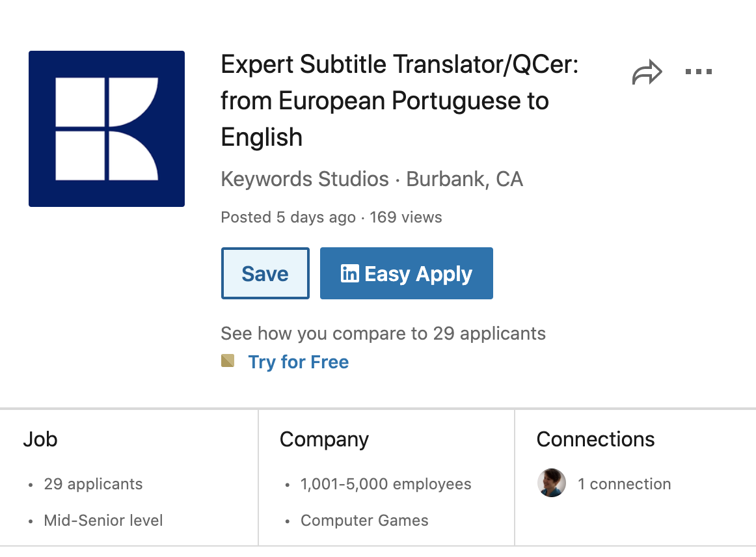Select the 'Burbank, CA' location text
Viewport: 756px width, 557px height.
[465, 179]
